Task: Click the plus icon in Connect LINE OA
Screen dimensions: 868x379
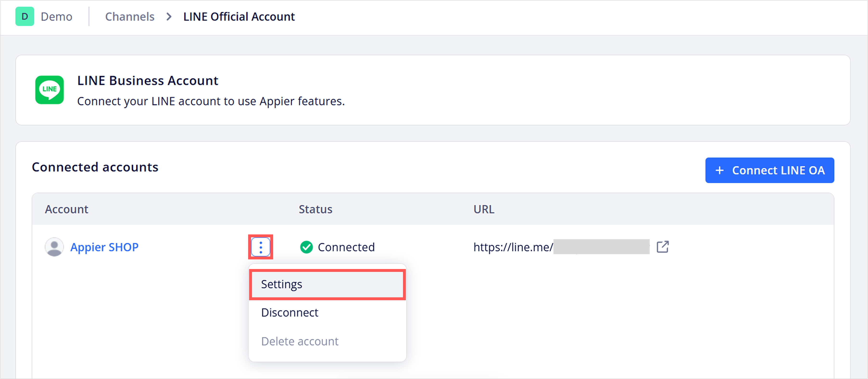Action: coord(719,170)
